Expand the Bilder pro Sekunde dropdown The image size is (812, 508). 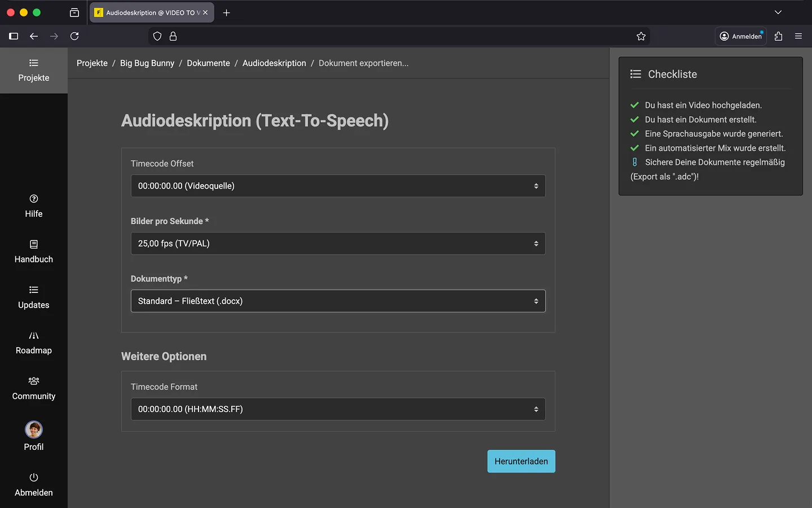338,243
